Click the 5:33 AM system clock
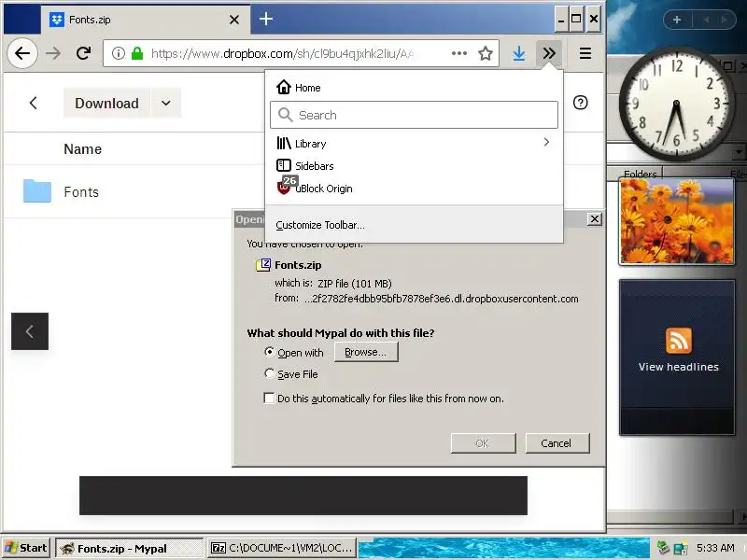Viewport: 747px width, 560px height. coord(715,548)
